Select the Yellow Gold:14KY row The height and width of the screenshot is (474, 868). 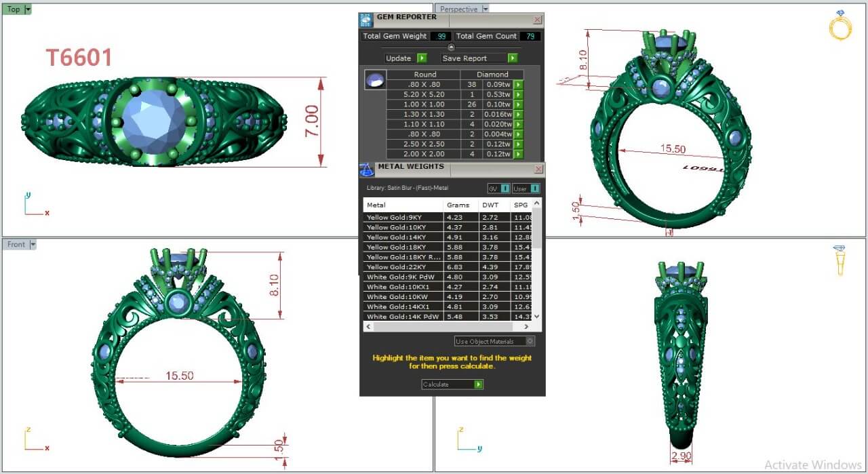click(403, 237)
